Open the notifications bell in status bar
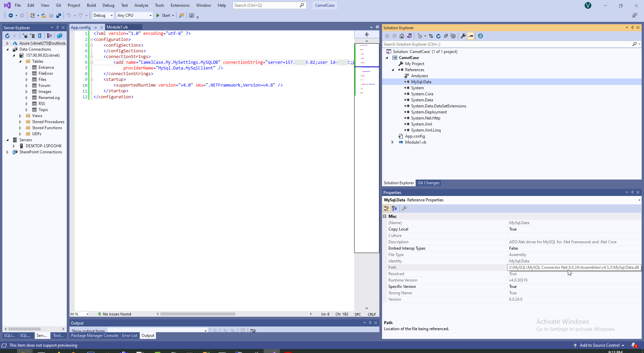 [634, 345]
